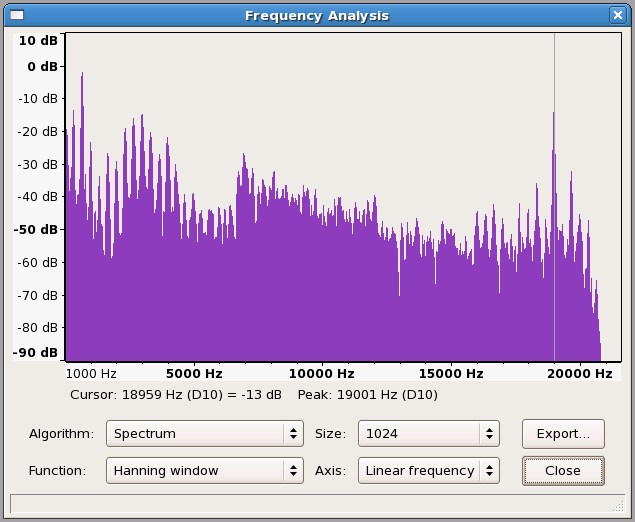Click the -20 dB axis label

click(x=38, y=132)
